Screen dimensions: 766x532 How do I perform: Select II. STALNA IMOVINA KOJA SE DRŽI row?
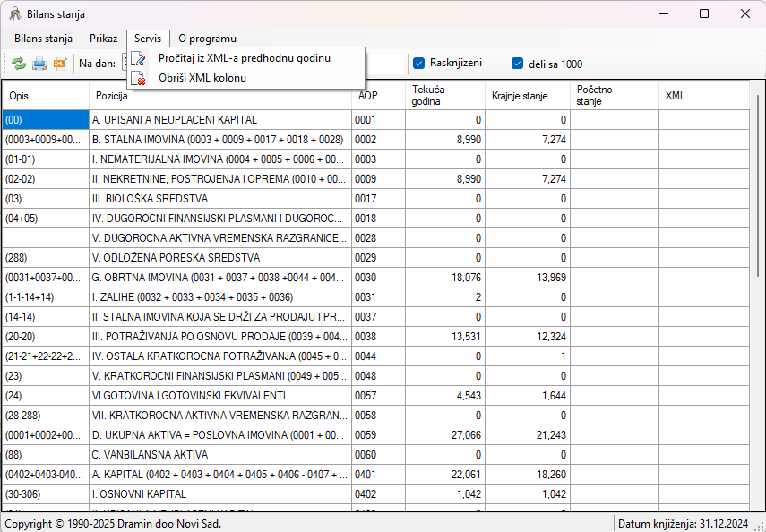(375, 317)
